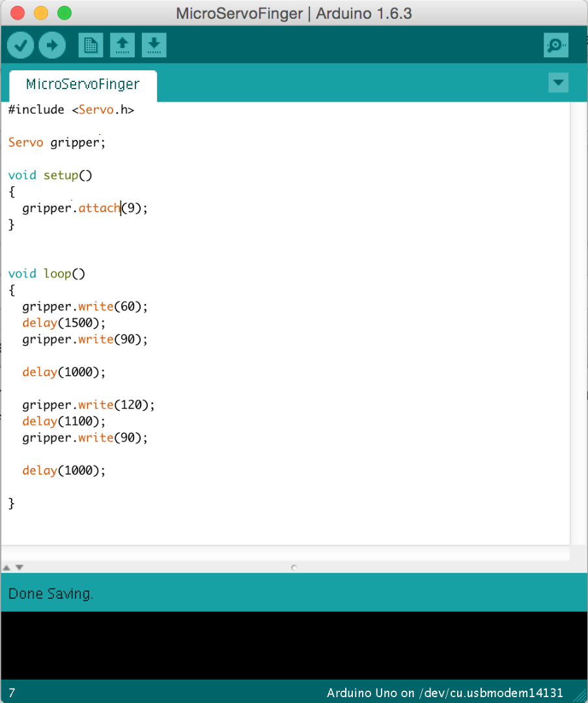588x703 pixels.
Task: Close the window with the red button
Action: coord(18,13)
